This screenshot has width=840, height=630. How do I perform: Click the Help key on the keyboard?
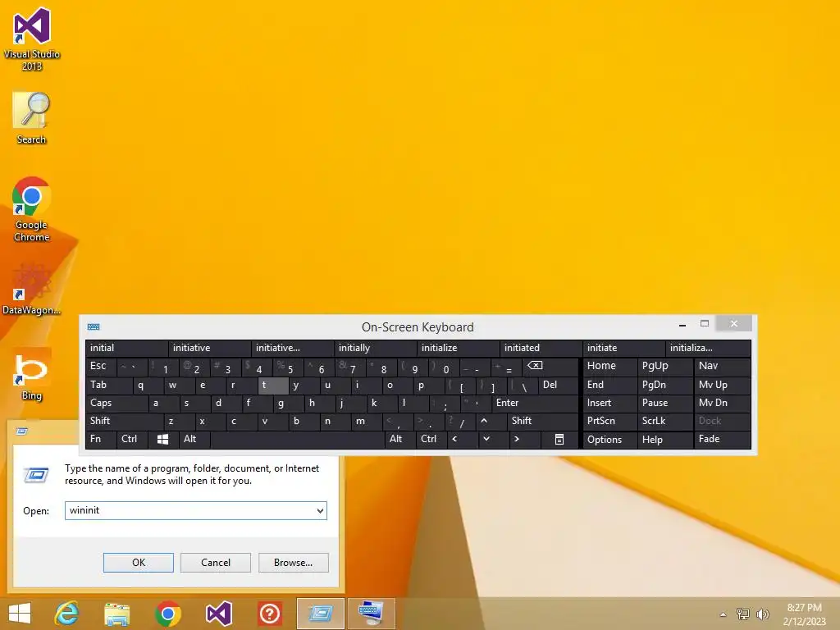664,440
